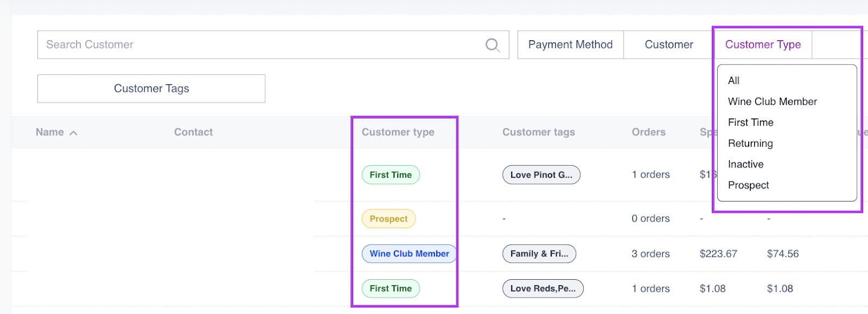Choose Prospect from dropdown list
This screenshot has height=314, width=868.
748,185
